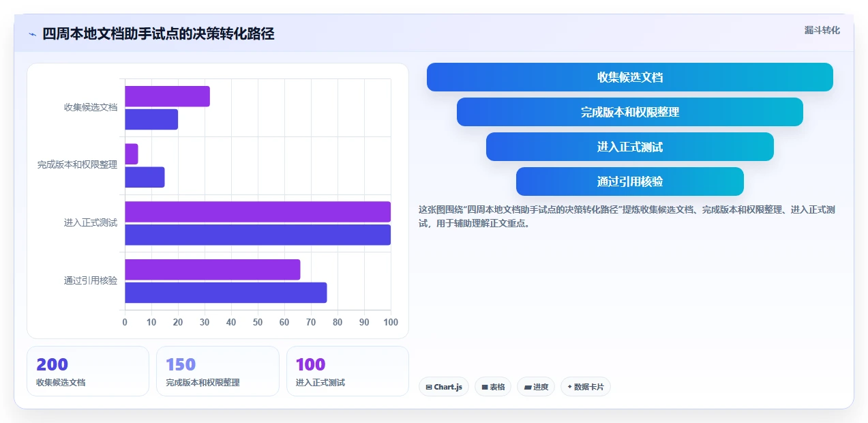Click blue bar for 完成版本和权限整理
The image size is (868, 423).
[x=145, y=177]
